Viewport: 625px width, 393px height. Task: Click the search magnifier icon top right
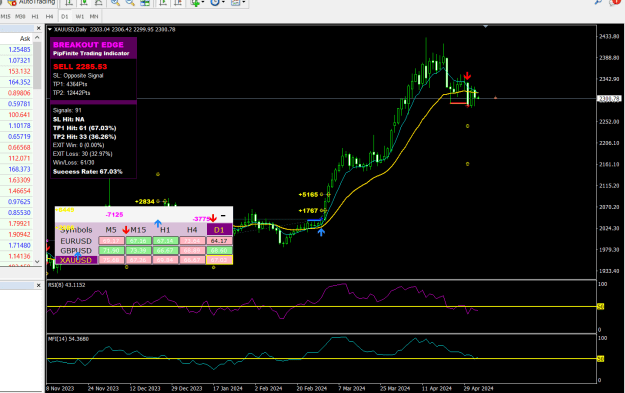point(598,2)
